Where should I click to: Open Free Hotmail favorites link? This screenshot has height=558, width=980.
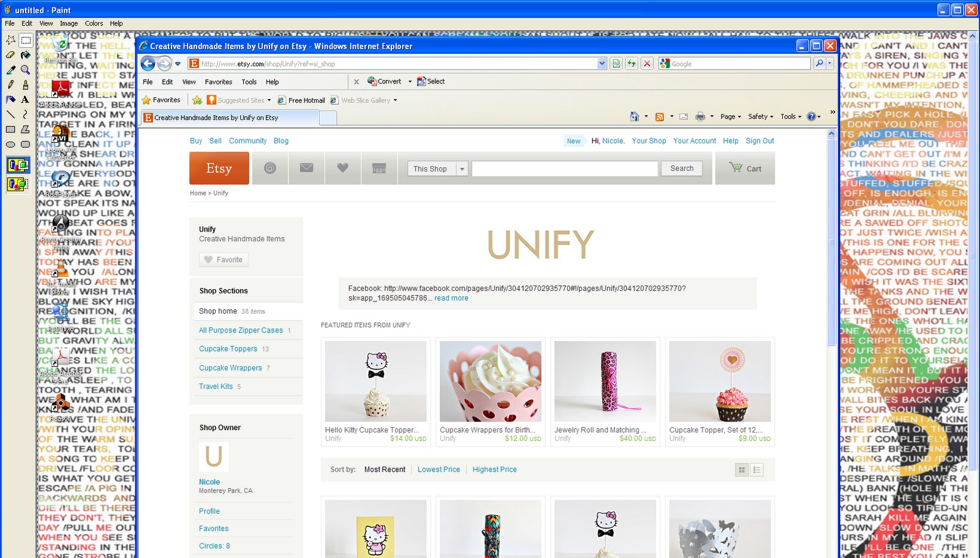(x=301, y=100)
